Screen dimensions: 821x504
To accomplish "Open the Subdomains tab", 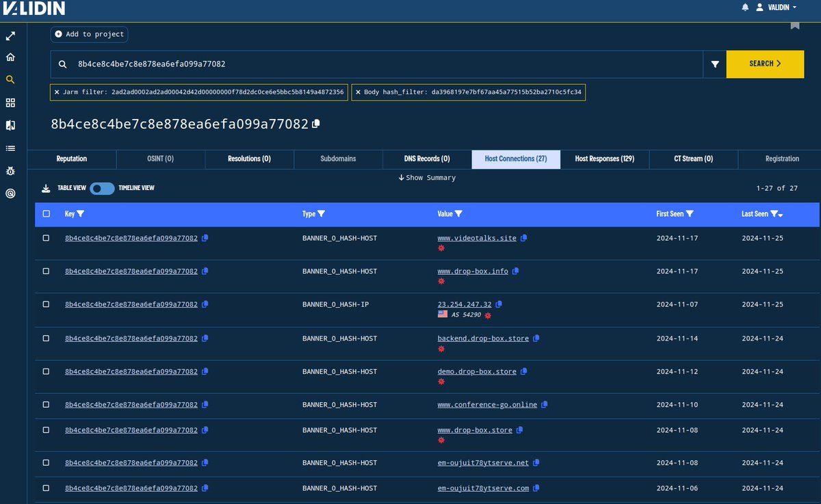I will tap(338, 159).
